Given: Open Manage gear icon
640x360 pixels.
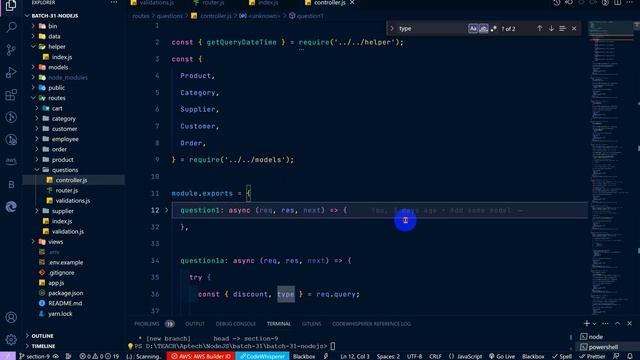Looking at the screenshot, I should 11,339.
